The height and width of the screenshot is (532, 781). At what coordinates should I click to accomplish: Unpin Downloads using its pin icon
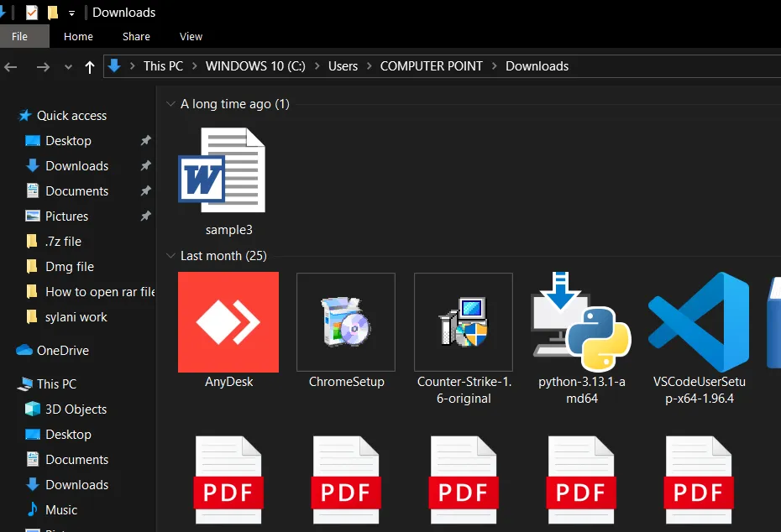(145, 165)
